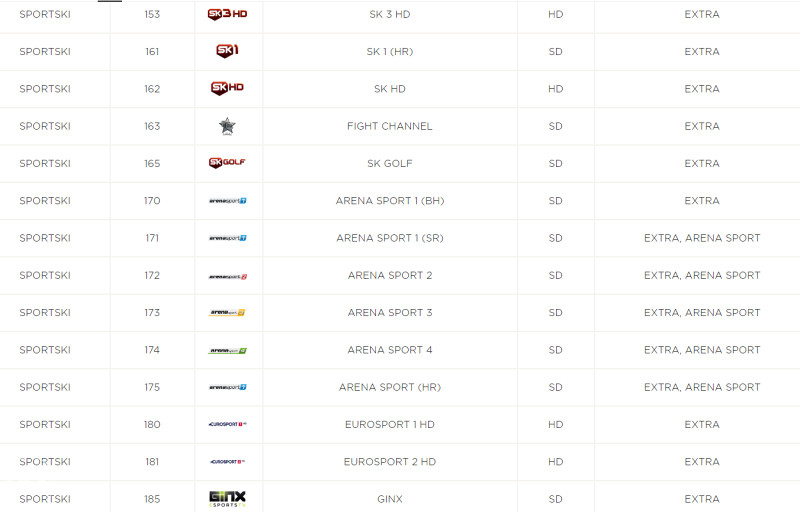Click the Arena Sport 4 green logo
800x512 pixels.
228,351
